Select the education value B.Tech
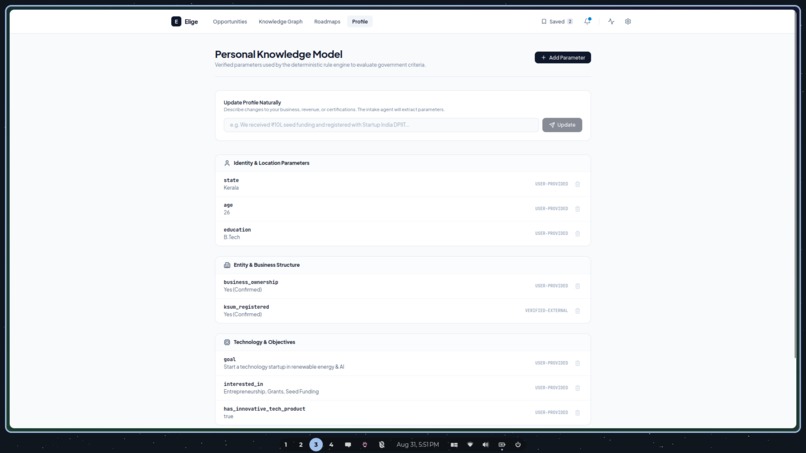Screen dimensions: 806x453 [x=232, y=237]
